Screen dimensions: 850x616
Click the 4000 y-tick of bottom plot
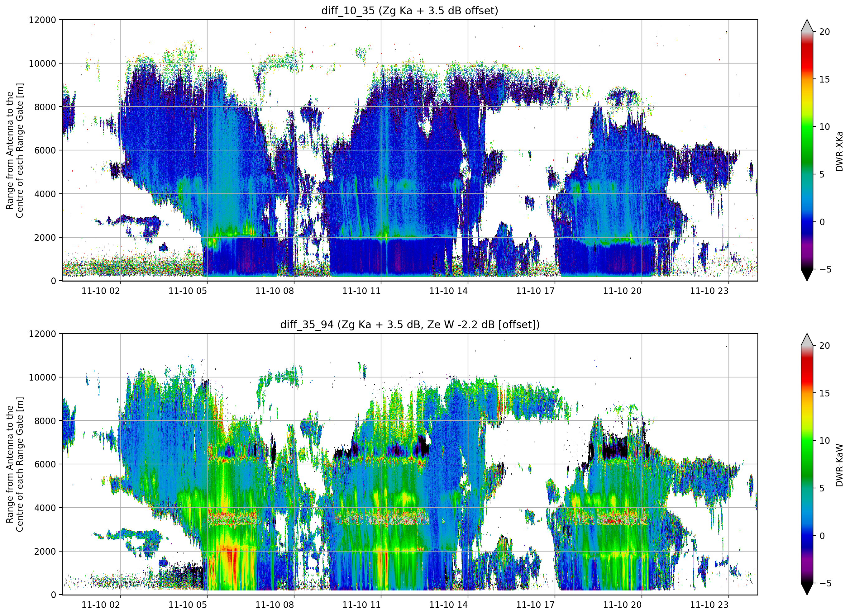45,508
